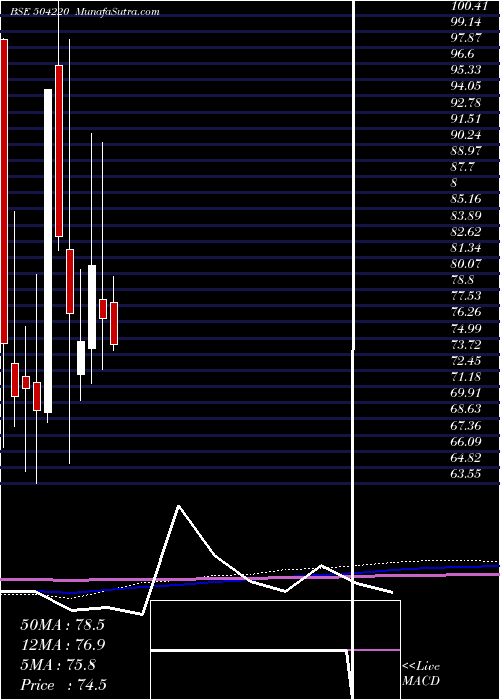Click the 94.05 price axis label

click(x=466, y=86)
